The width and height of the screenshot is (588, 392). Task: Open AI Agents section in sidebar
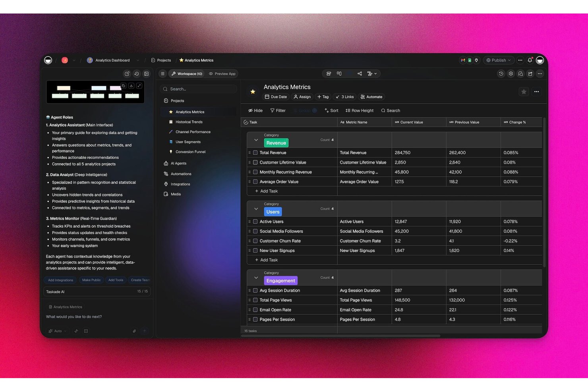tap(178, 163)
